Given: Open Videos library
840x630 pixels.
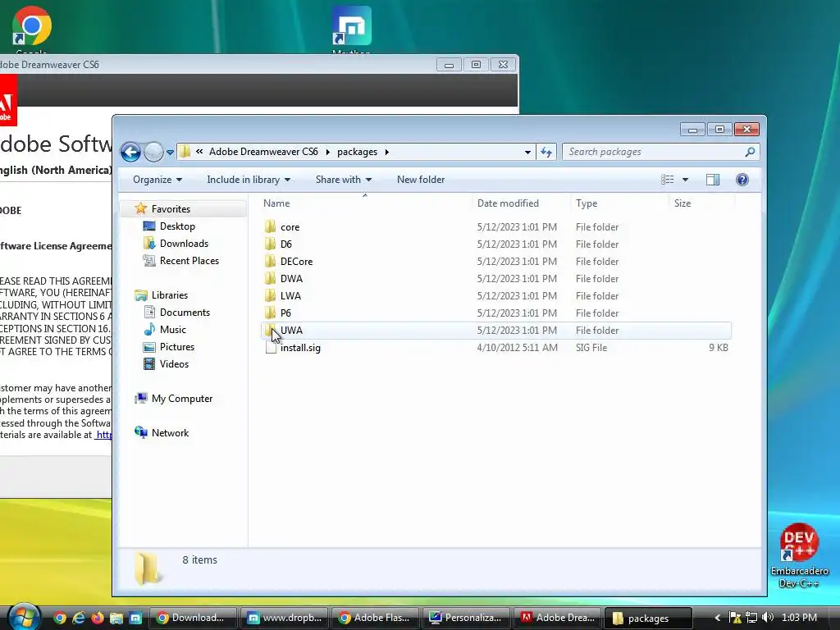Looking at the screenshot, I should 174,363.
